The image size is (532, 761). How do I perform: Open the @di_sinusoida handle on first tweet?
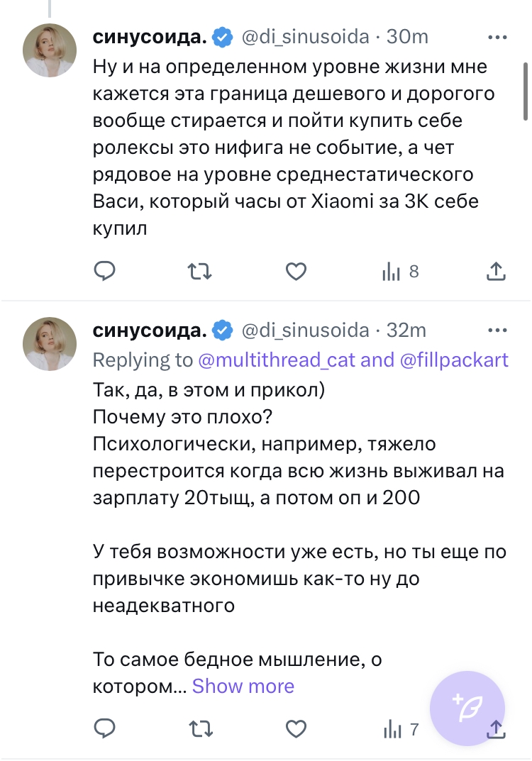coord(306,37)
